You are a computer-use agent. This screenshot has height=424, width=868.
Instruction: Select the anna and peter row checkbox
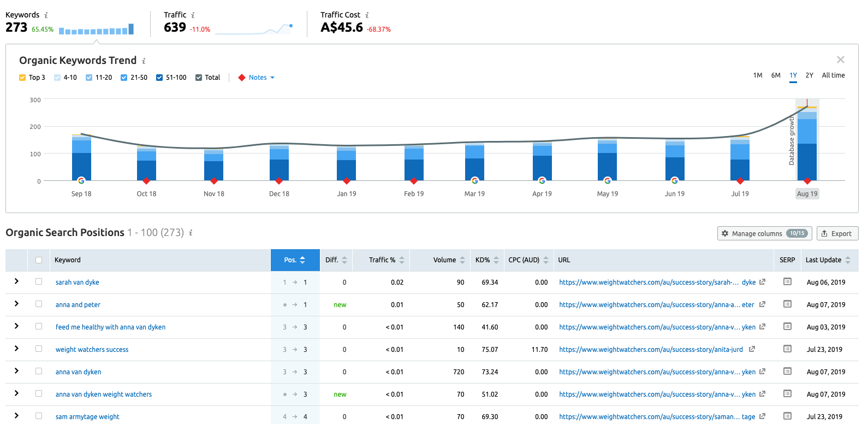39,304
